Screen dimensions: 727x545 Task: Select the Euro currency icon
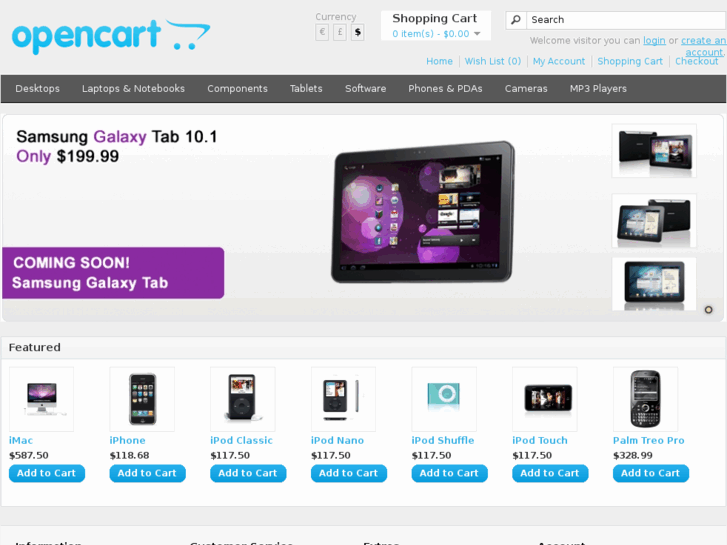click(322, 32)
